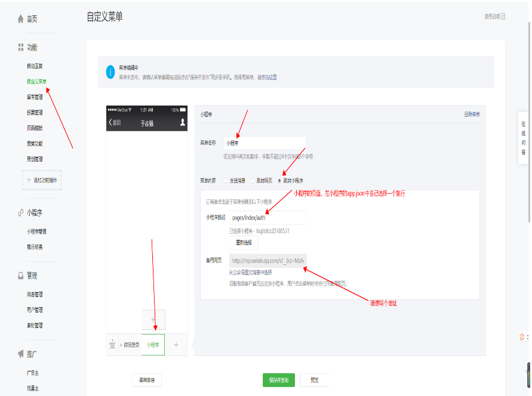Click the keyboard toggle icon in phone preview
The image size is (532, 396).
112,345
